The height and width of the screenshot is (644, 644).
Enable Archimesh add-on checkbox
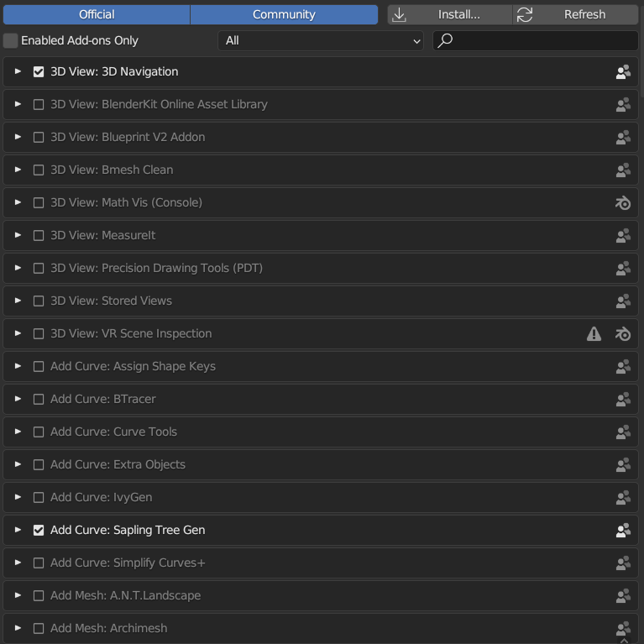pos(39,628)
